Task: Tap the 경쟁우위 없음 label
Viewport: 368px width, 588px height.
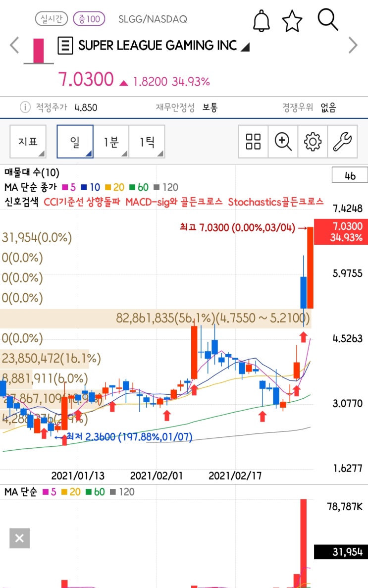Action: [x=309, y=107]
